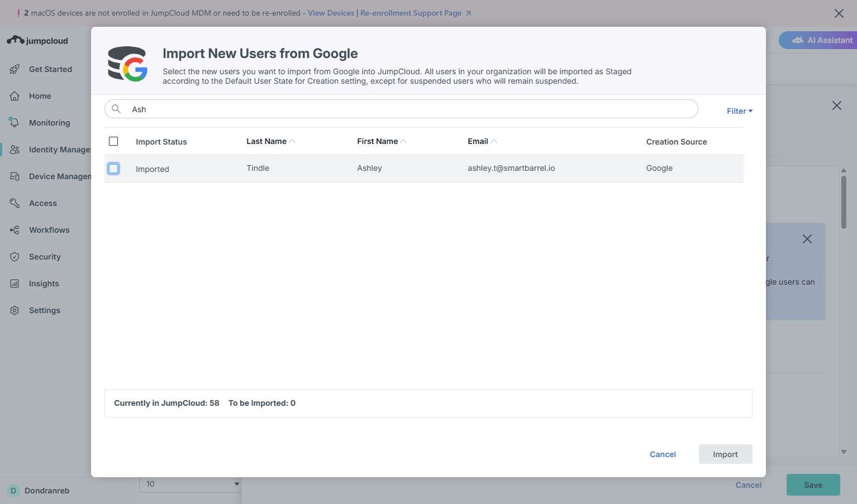
Task: Click To be Imported: 0 text
Action: point(262,403)
